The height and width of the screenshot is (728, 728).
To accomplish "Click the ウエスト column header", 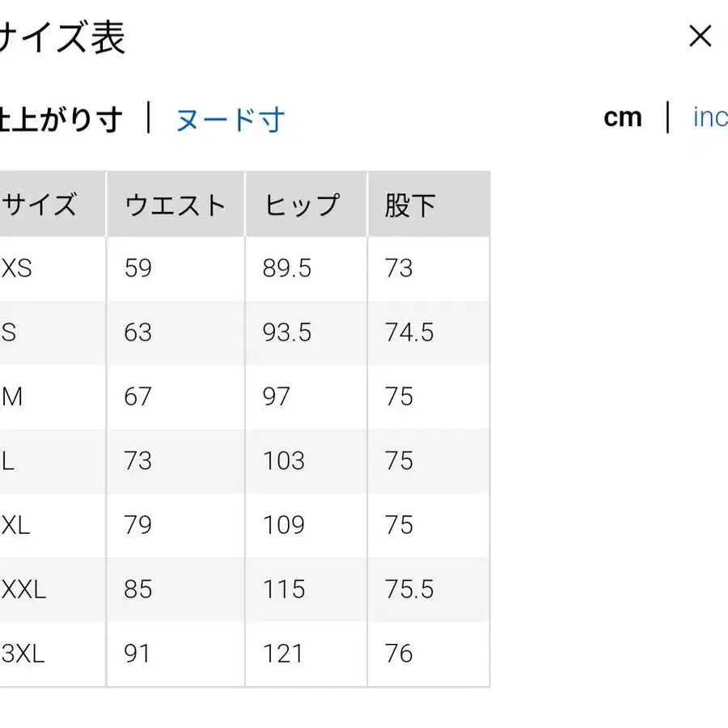I will 174,204.
